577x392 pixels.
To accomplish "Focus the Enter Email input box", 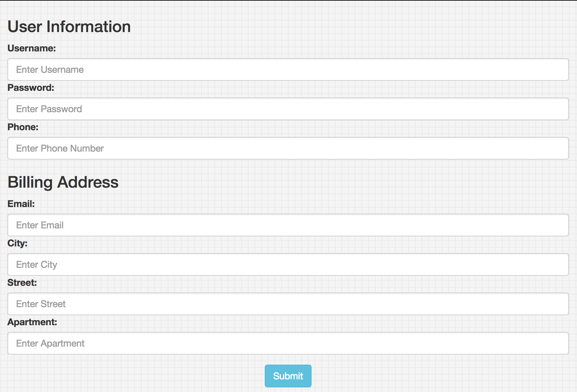I will pyautogui.click(x=288, y=225).
